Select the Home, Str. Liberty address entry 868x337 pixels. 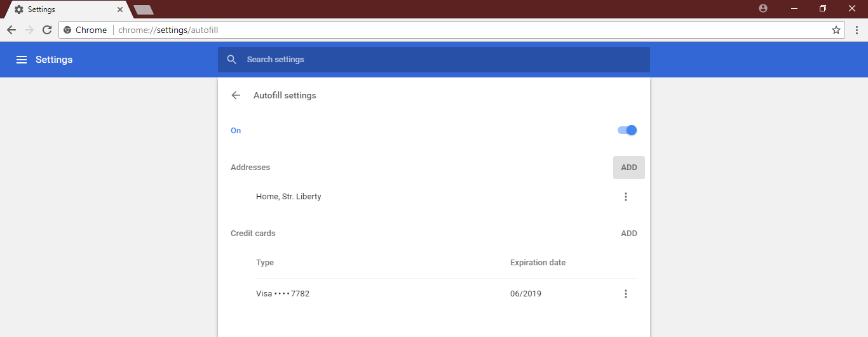288,197
